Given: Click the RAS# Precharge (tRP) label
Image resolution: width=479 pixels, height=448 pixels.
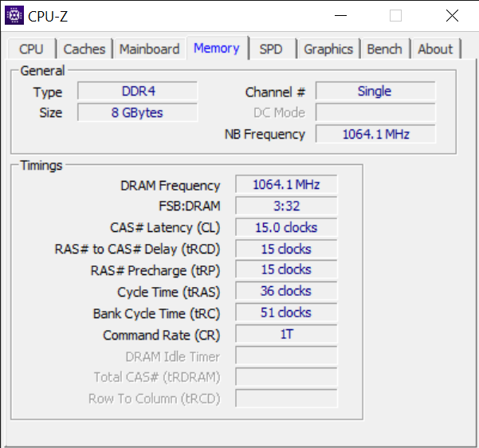Looking at the screenshot, I should 155,271.
